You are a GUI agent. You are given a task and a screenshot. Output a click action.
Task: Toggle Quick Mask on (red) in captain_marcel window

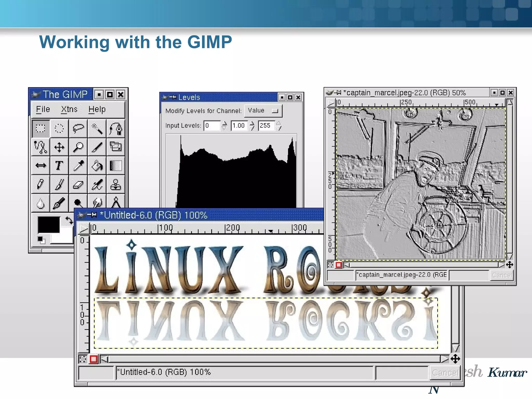point(338,265)
